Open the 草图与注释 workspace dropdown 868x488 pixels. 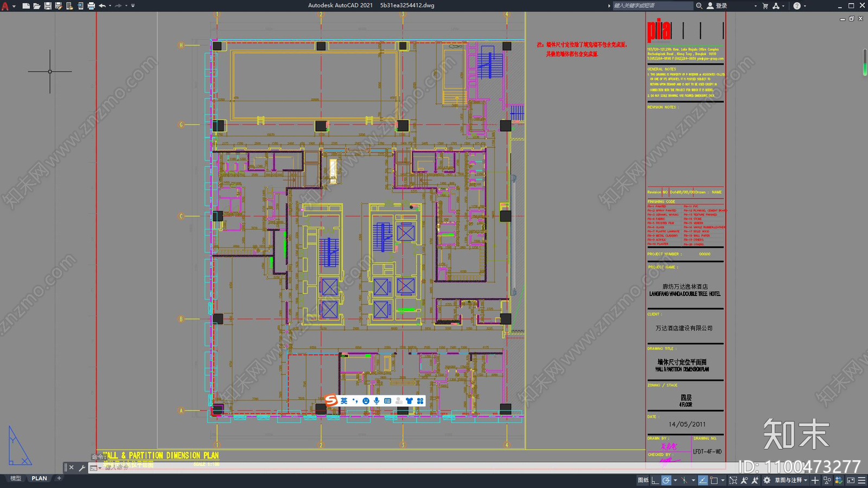[x=792, y=480]
